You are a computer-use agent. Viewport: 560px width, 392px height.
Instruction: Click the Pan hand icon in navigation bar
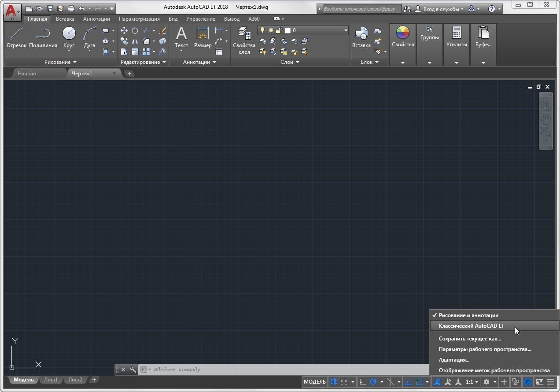(x=546, y=118)
